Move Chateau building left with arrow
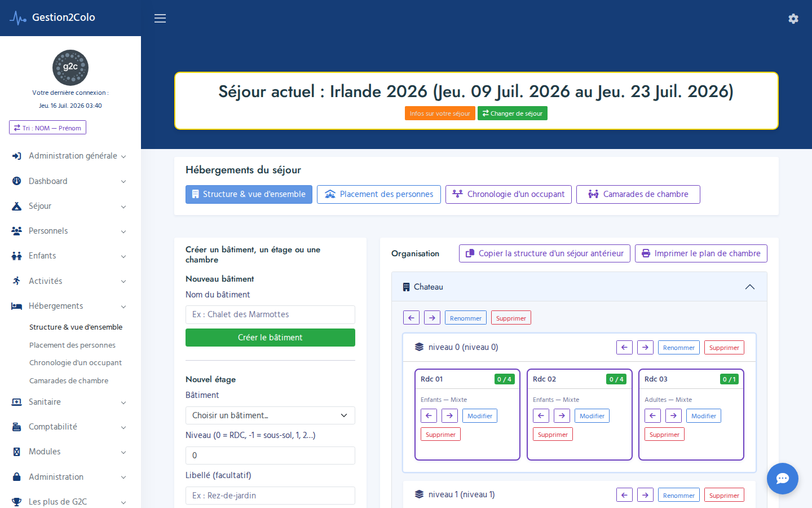This screenshot has width=812, height=508. click(411, 318)
